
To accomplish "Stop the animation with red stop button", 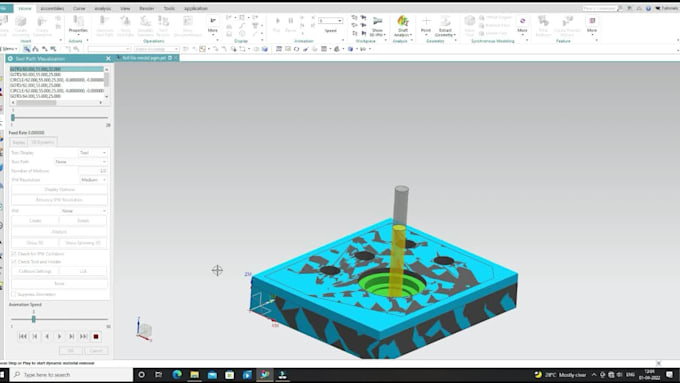I will (x=96, y=336).
